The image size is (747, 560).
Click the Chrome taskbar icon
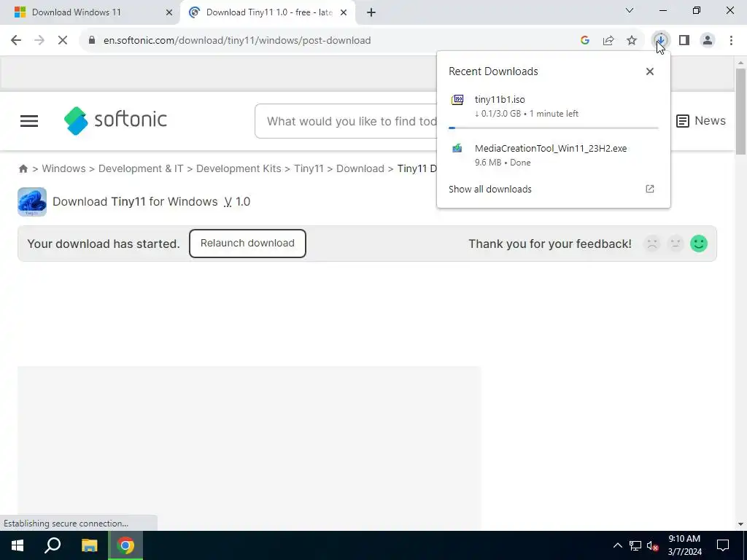point(125,545)
